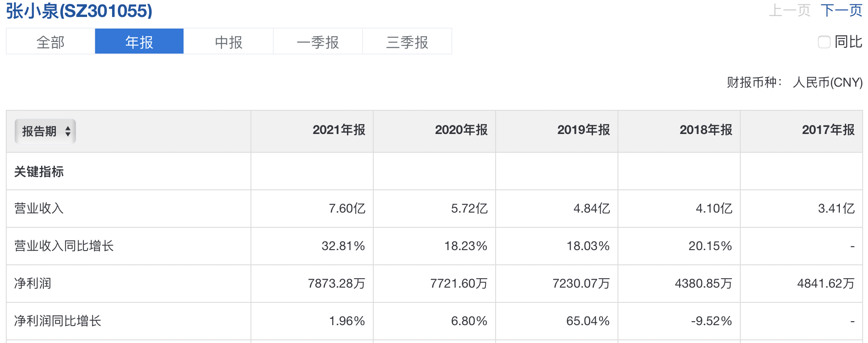The height and width of the screenshot is (343, 868).
Task: Click the 上一页 link
Action: pyautogui.click(x=789, y=10)
